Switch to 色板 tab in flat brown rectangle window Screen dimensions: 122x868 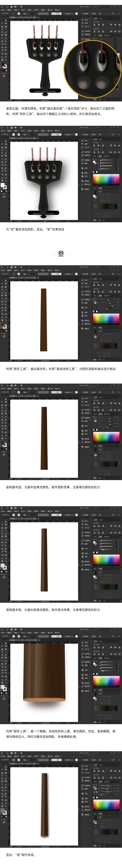95,296
